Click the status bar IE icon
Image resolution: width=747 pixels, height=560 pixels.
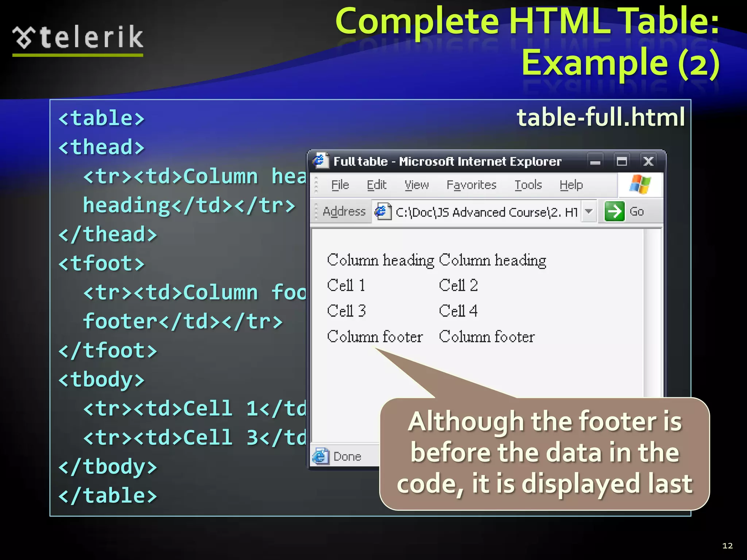point(320,456)
